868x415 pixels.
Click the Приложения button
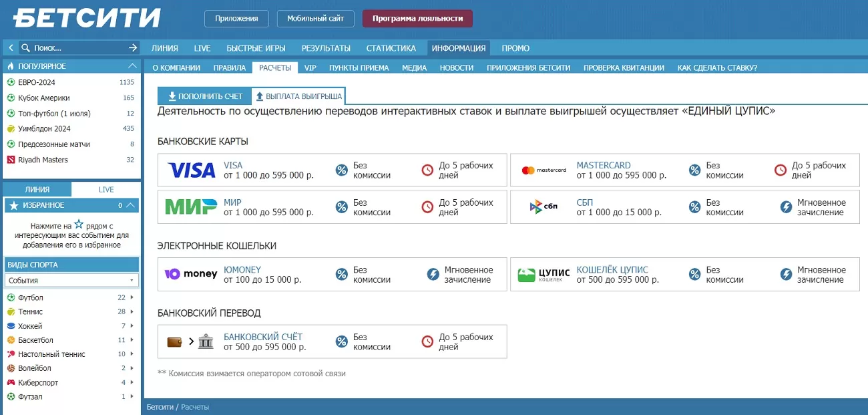point(236,19)
